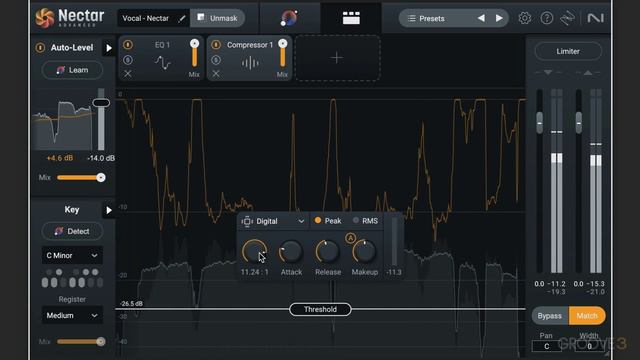The width and height of the screenshot is (640, 360).
Task: Click the -11.2 input level readout
Action: pyautogui.click(x=557, y=284)
